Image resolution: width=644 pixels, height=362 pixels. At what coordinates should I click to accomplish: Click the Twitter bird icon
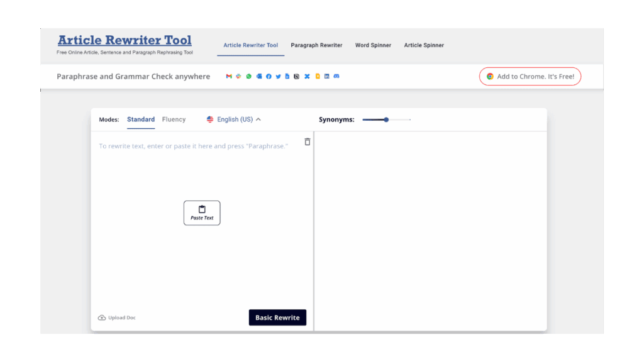tap(279, 76)
